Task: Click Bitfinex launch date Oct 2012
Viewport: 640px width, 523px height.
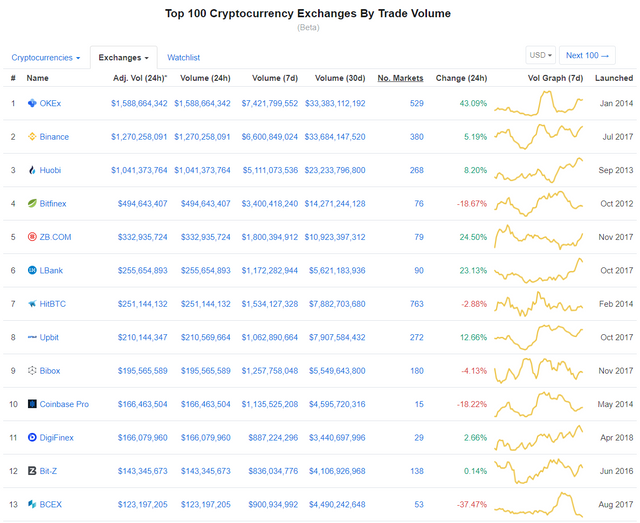Action: (x=617, y=203)
